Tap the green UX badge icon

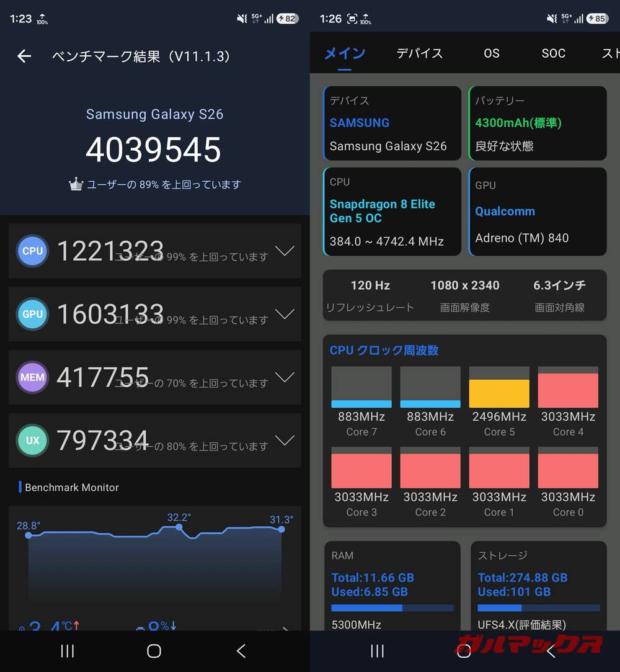pyautogui.click(x=32, y=440)
